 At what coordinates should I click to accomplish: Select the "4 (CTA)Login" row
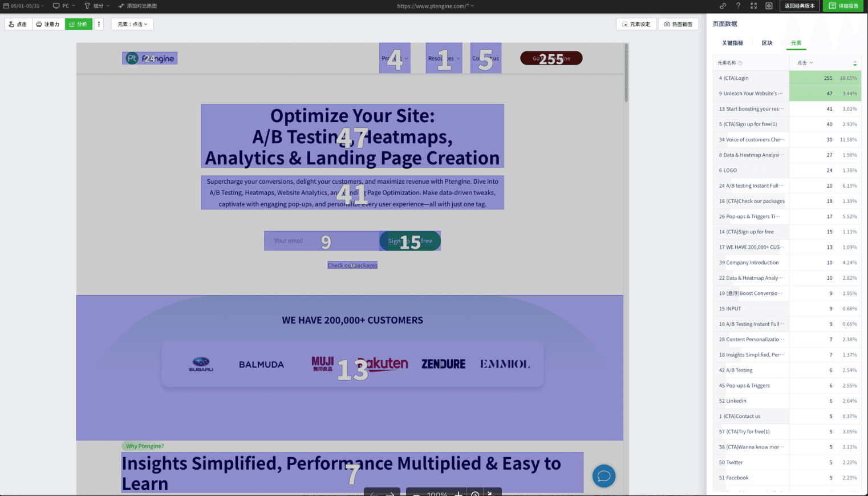(787, 78)
